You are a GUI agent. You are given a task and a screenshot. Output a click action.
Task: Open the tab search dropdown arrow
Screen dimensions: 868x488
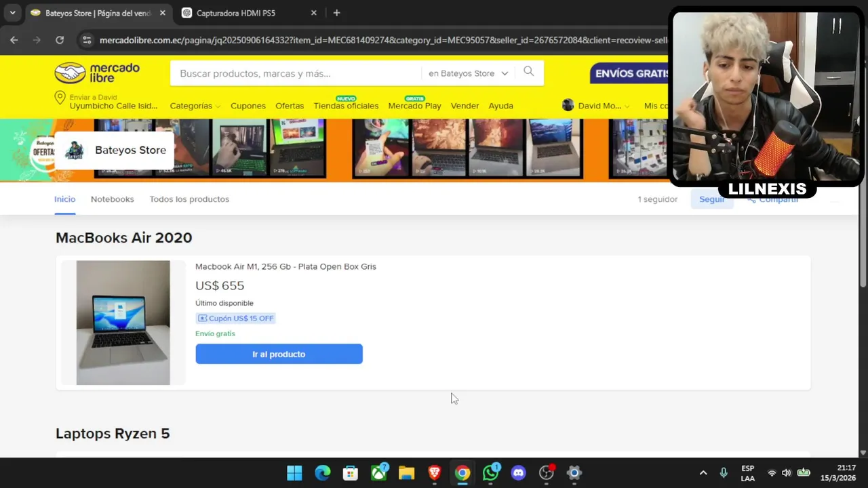(12, 13)
